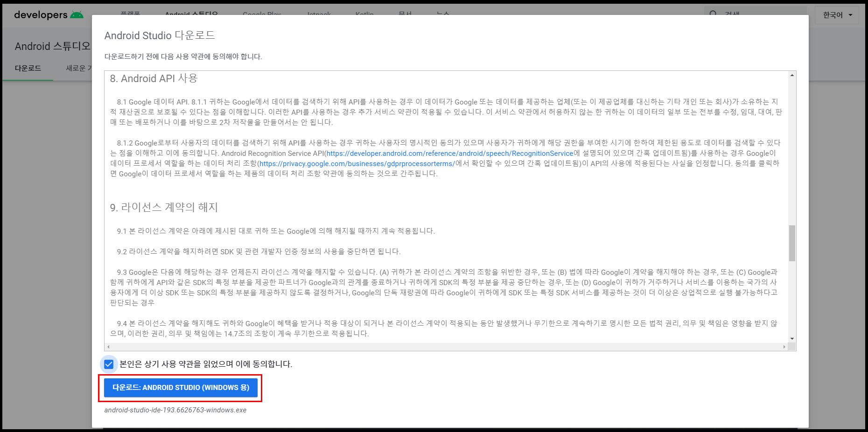Click paragraph 8.1 Google 데이터 API
This screenshot has height=432, width=868.
[446, 112]
